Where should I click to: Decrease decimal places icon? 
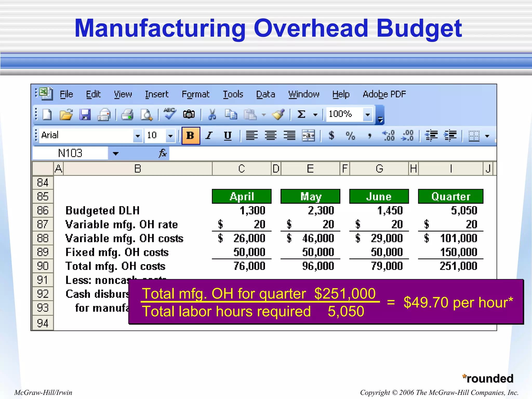(407, 135)
